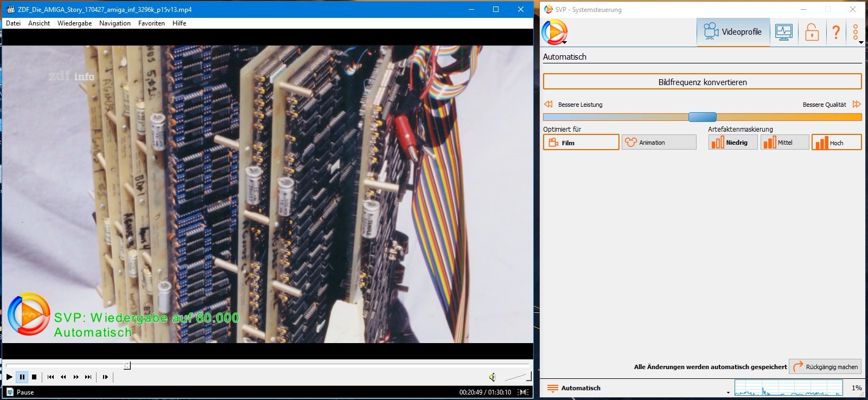
Task: Switch to the Videoprofile tab
Action: (x=733, y=32)
